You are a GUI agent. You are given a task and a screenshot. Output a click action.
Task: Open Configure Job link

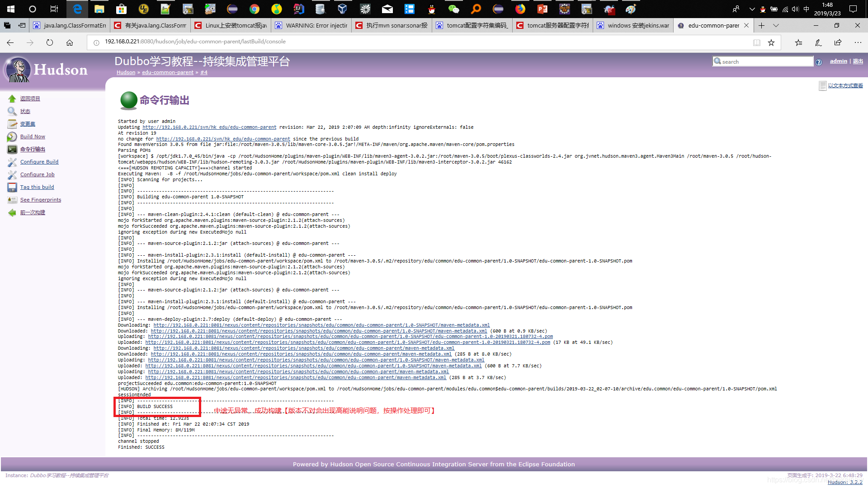coord(37,174)
